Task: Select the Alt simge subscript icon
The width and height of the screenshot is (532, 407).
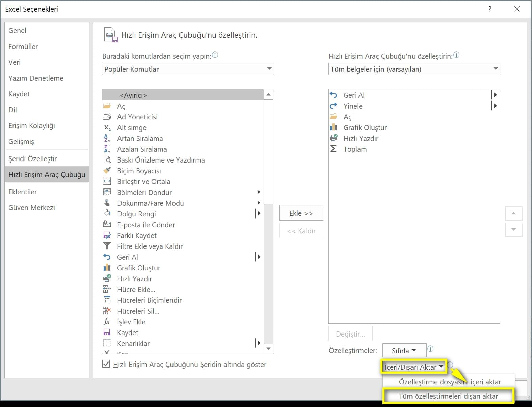Action: [107, 127]
